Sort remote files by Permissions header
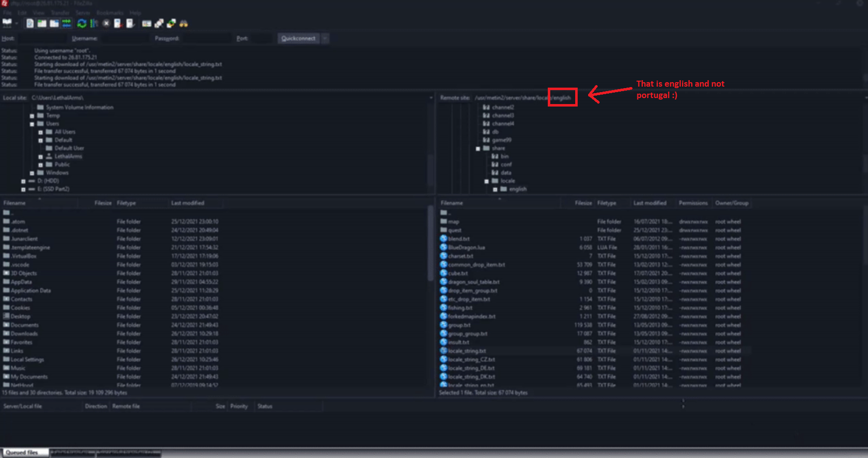Image resolution: width=868 pixels, height=458 pixels. [x=693, y=203]
